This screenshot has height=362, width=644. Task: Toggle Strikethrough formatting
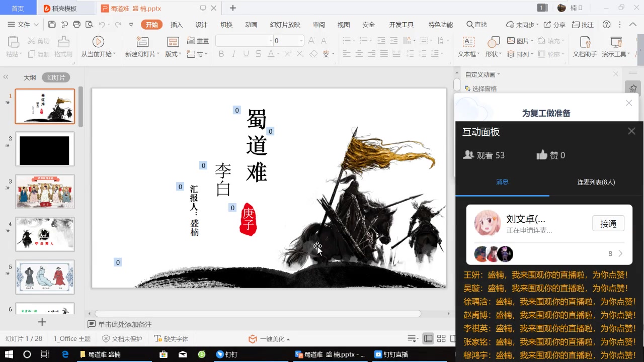point(258,54)
